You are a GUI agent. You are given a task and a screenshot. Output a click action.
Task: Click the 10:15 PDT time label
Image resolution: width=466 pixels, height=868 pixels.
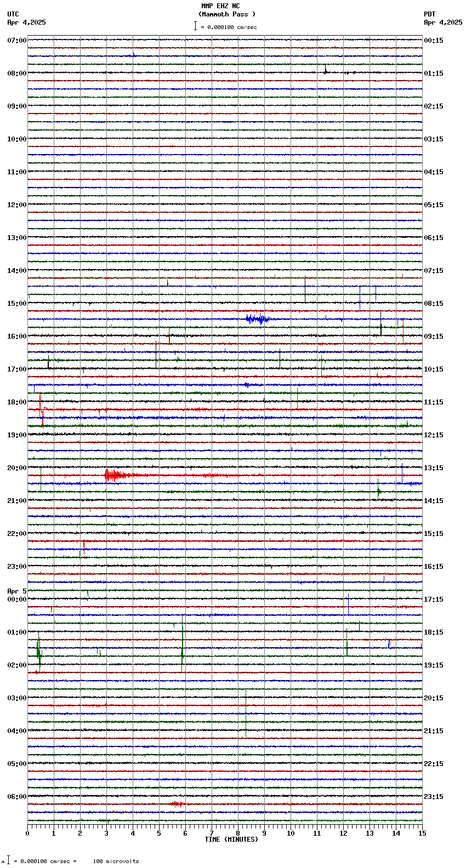click(434, 369)
